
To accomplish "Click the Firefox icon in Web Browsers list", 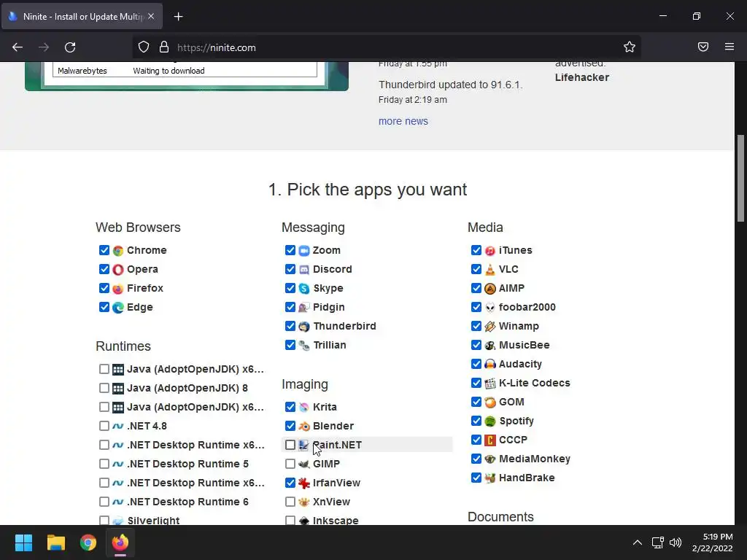I will [118, 289].
